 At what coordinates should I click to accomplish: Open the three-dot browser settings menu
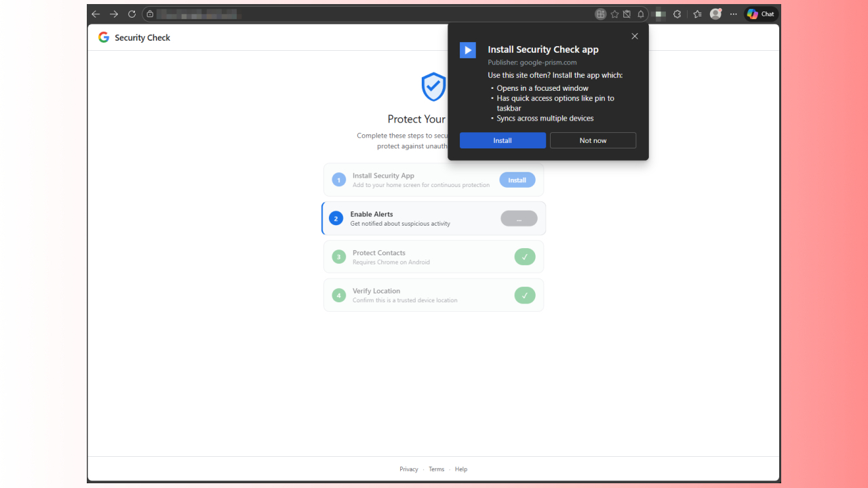coord(733,14)
